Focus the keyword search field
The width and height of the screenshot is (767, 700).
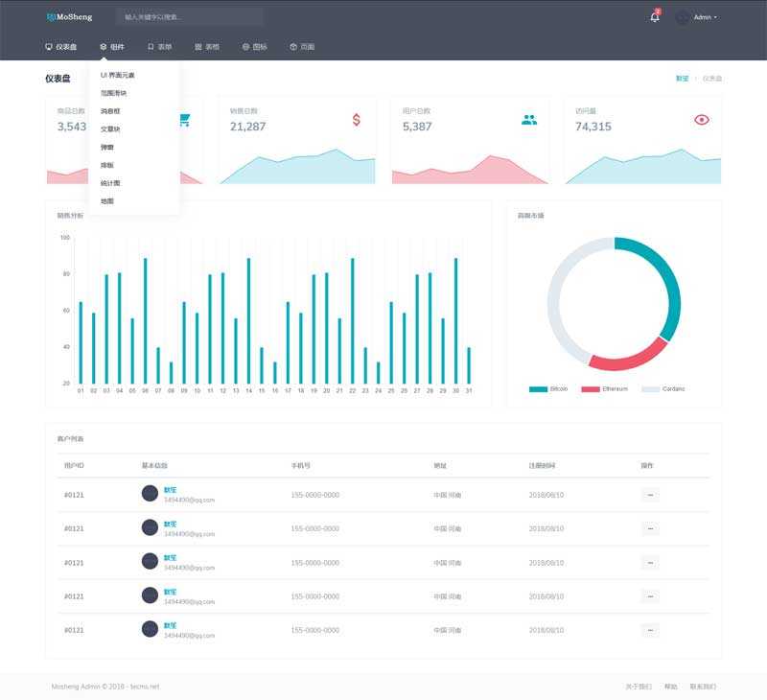(189, 17)
